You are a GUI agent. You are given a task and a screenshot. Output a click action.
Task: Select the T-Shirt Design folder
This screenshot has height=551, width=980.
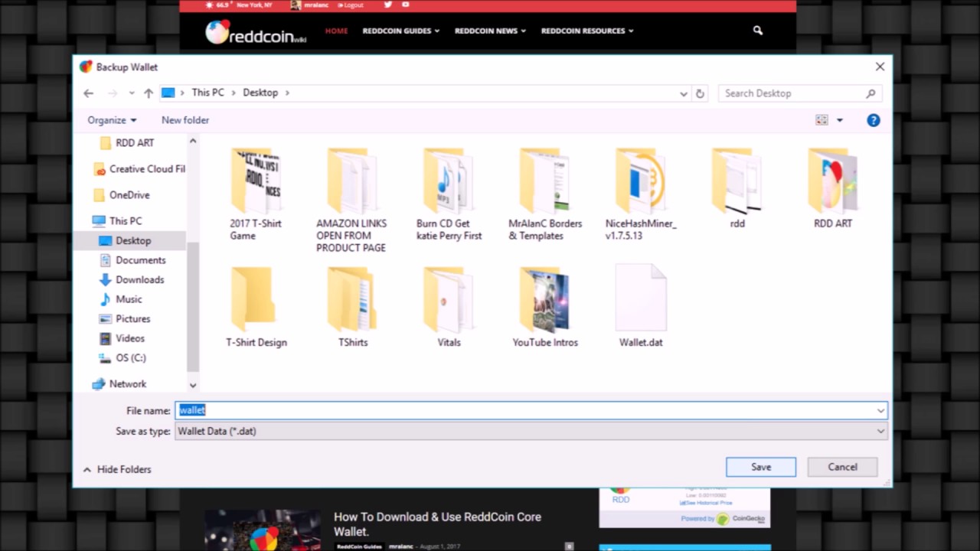tap(256, 307)
